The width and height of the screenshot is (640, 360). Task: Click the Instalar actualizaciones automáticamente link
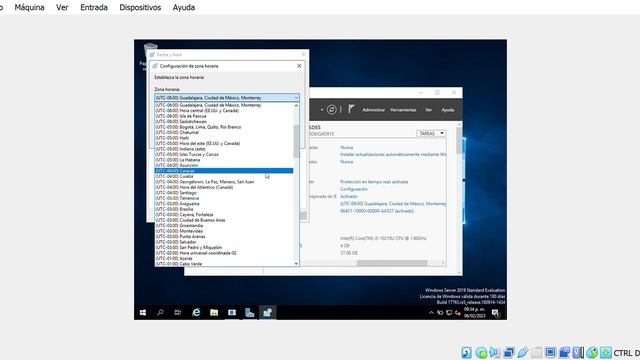tap(393, 154)
